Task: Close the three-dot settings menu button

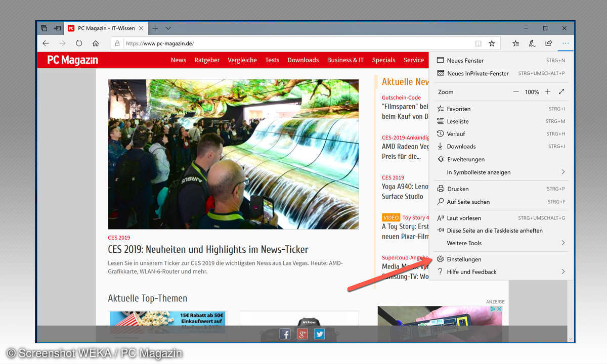Action: [x=566, y=43]
